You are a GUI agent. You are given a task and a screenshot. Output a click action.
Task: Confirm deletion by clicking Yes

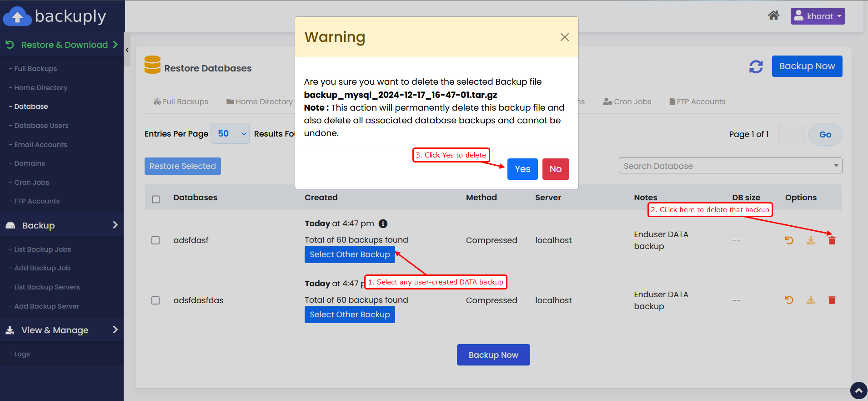pos(522,169)
